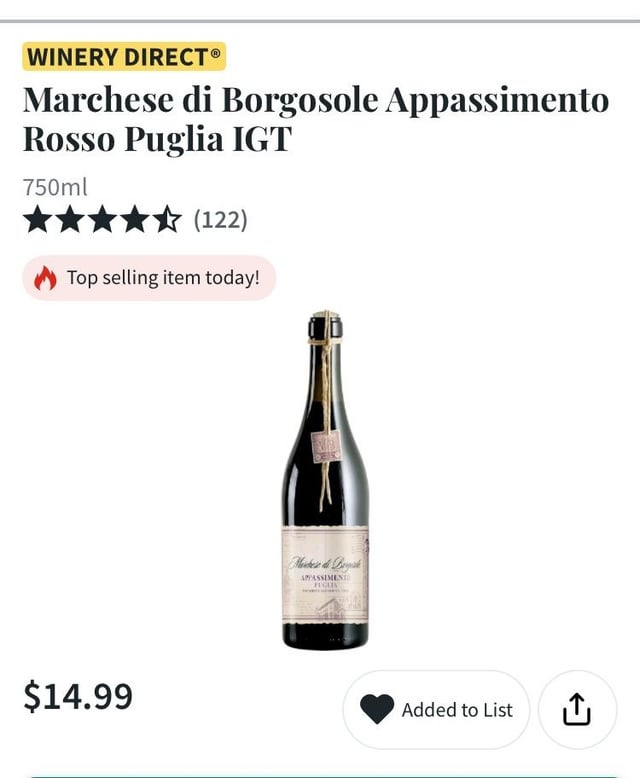Click the first rating star
Viewport: 640px width, 778px height.
(x=38, y=219)
